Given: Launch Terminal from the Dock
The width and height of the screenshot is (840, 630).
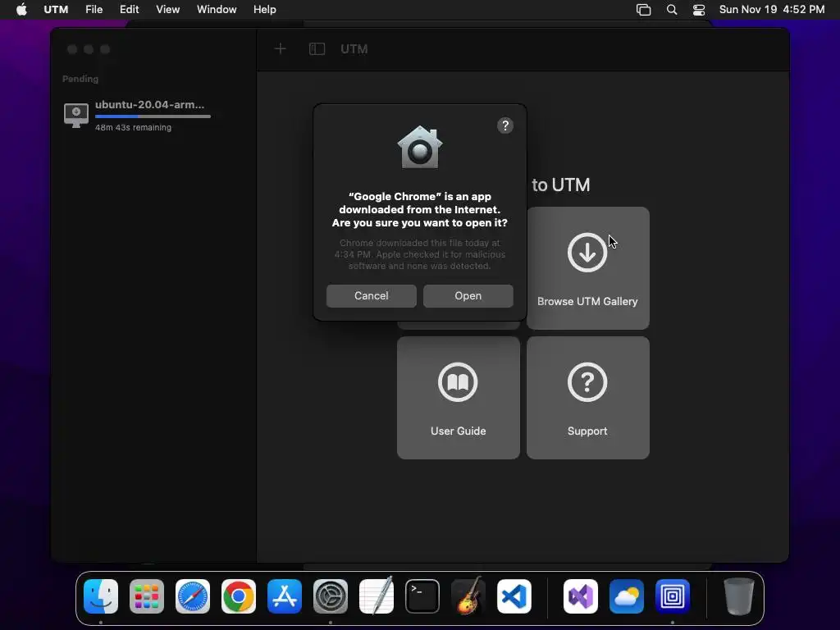Looking at the screenshot, I should (x=422, y=596).
